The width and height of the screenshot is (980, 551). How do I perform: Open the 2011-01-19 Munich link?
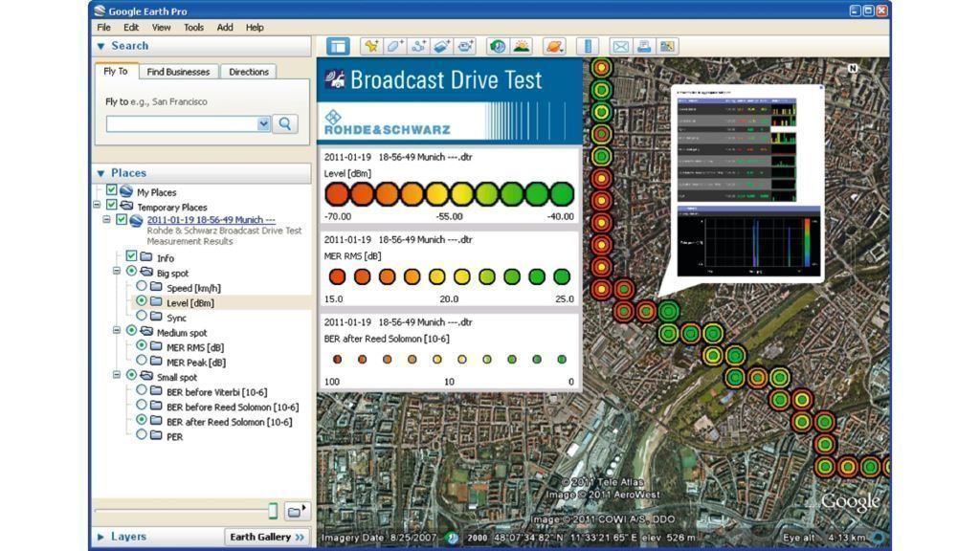tap(211, 219)
